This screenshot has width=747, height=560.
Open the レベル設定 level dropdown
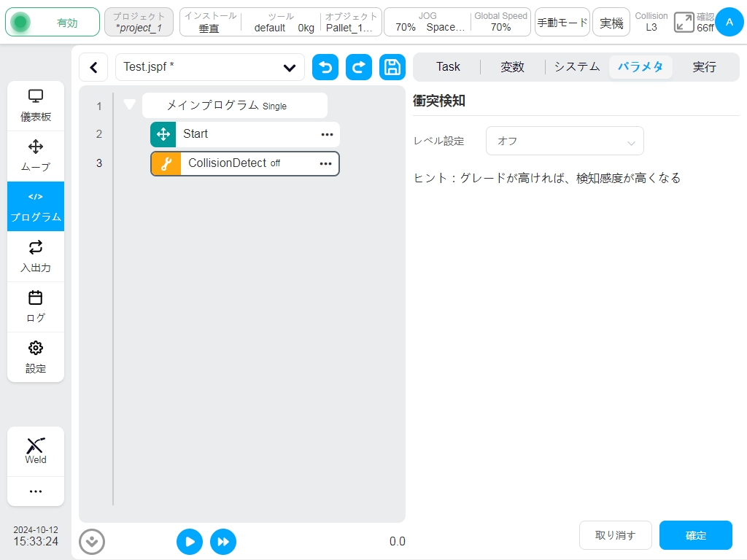pos(565,141)
